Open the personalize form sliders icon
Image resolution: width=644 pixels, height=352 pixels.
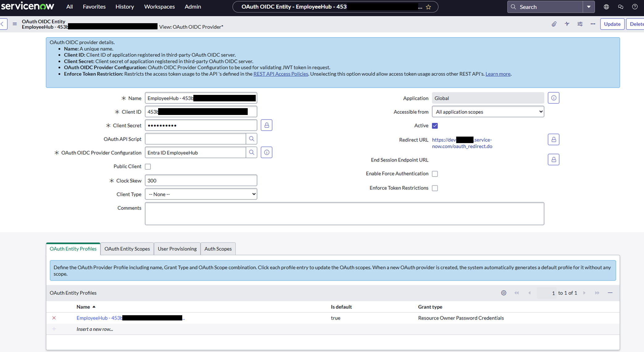[x=580, y=24]
